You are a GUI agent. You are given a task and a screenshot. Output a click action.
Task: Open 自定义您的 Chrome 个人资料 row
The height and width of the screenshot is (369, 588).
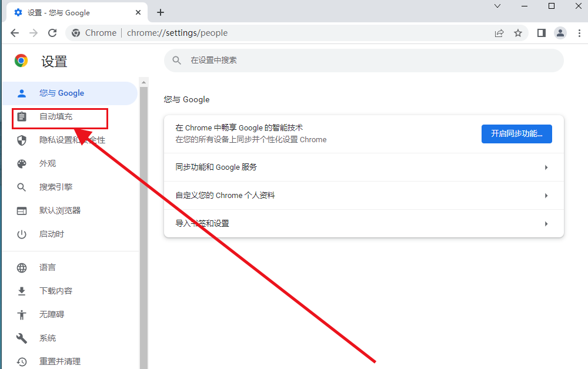point(364,196)
